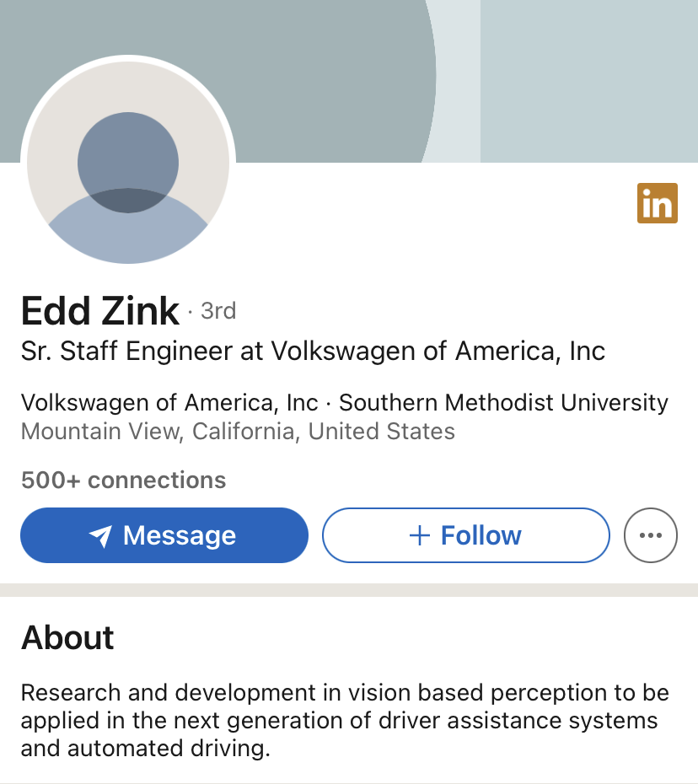698x784 pixels.
Task: Click the About section heading
Action: [67, 637]
